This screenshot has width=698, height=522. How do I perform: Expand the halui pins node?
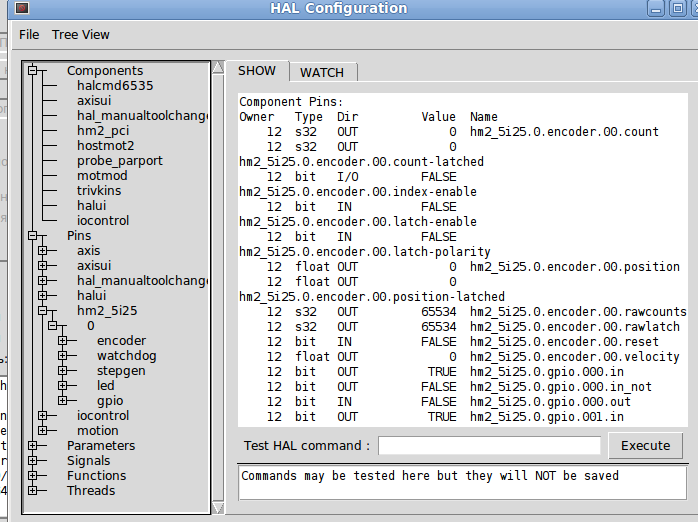pos(43,295)
